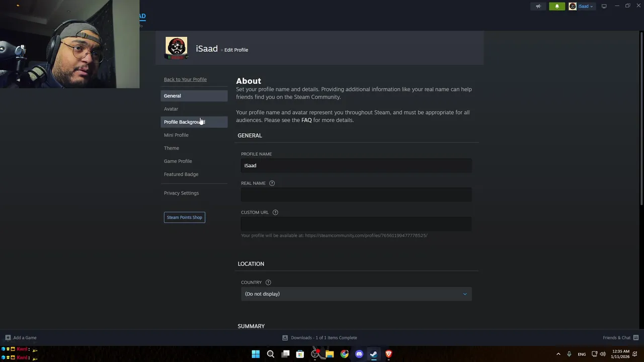The width and height of the screenshot is (644, 362).
Task: Follow the Back to Your Profile link
Action: click(185, 79)
